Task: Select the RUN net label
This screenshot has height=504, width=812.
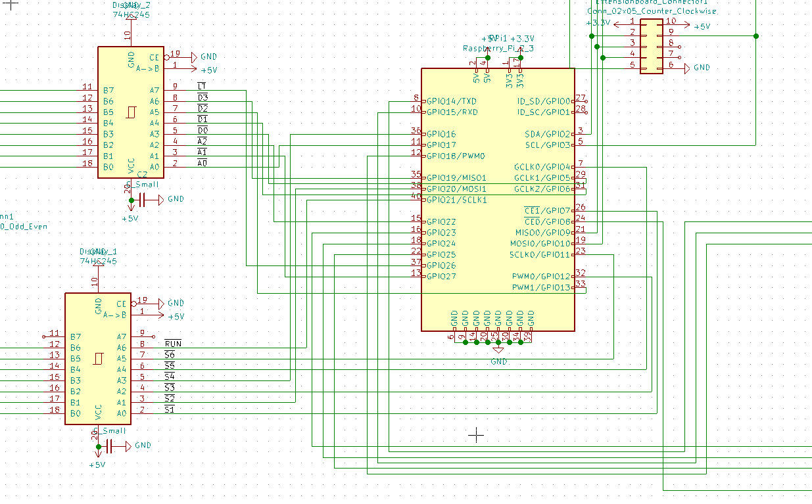Action: coord(173,344)
